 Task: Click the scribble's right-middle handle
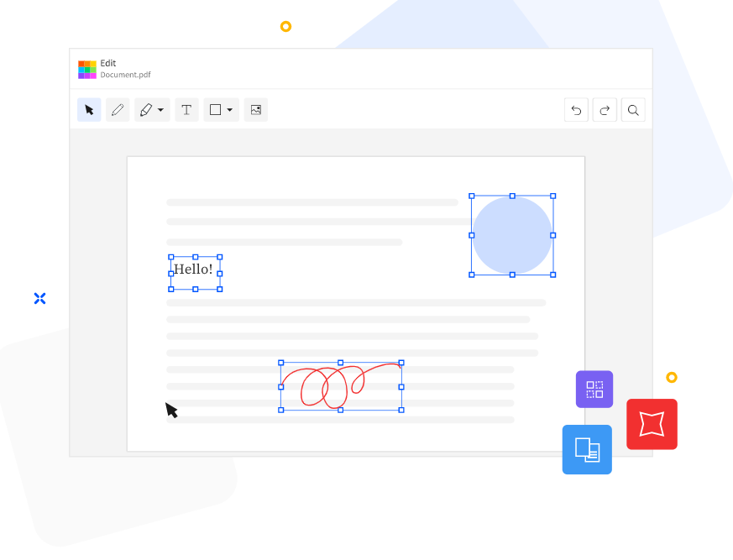click(x=401, y=387)
